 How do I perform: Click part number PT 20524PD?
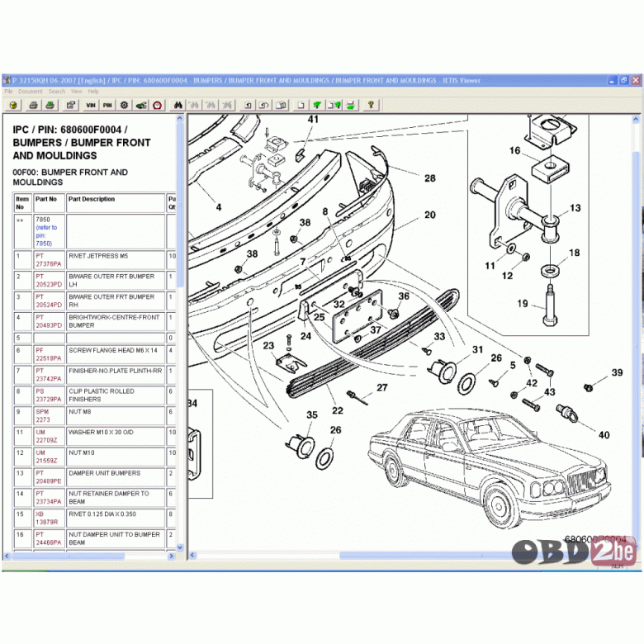point(49,301)
